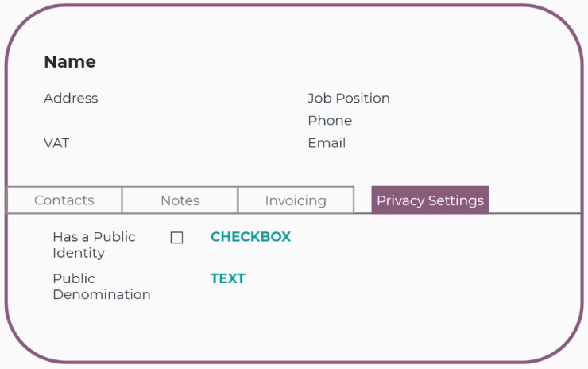588x369 pixels.
Task: Open the Contacts tab
Action: point(64,200)
